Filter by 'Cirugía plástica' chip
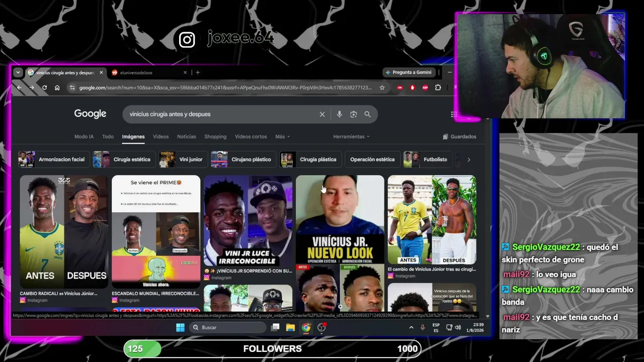 (x=310, y=159)
